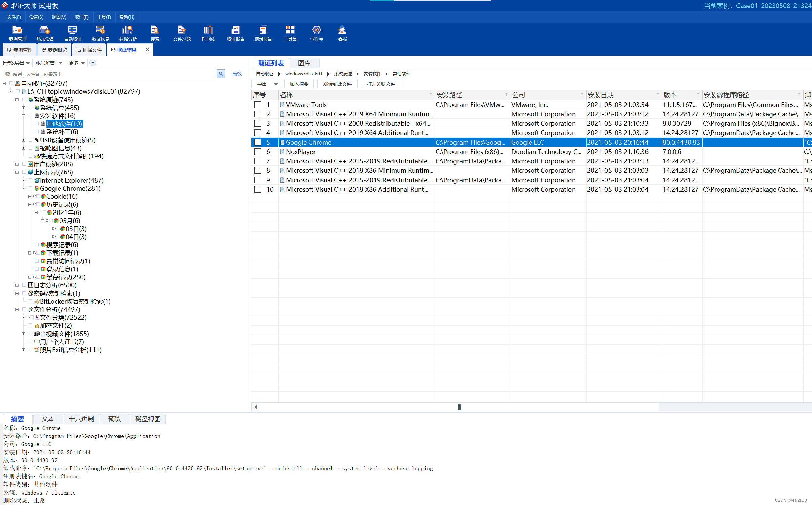Click the 打开关联文件 button
This screenshot has width=812, height=505.
[x=381, y=84]
